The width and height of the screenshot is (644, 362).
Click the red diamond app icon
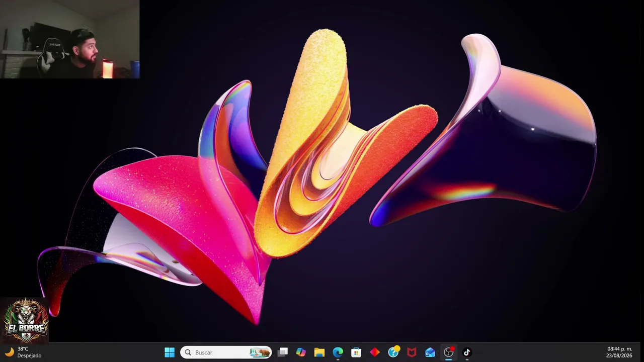point(375,352)
